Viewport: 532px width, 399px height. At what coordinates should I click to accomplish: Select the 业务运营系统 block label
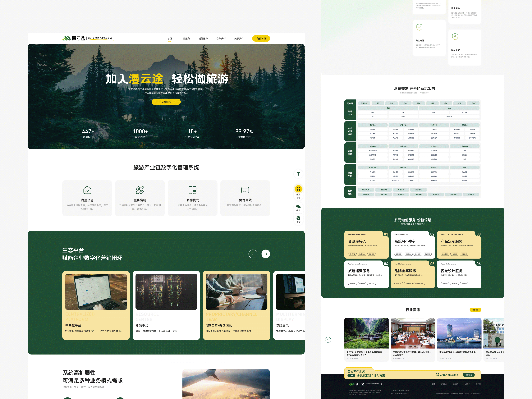coord(350,131)
